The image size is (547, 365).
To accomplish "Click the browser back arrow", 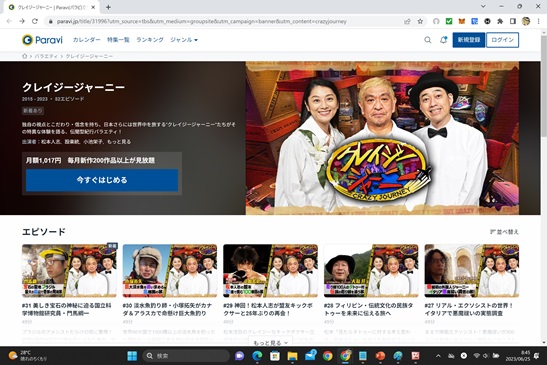I will [x=9, y=21].
